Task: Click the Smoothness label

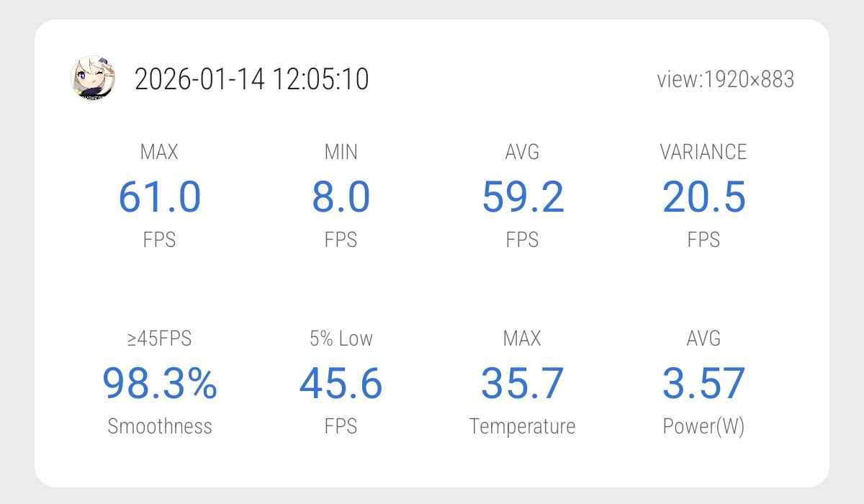Action: (159, 426)
